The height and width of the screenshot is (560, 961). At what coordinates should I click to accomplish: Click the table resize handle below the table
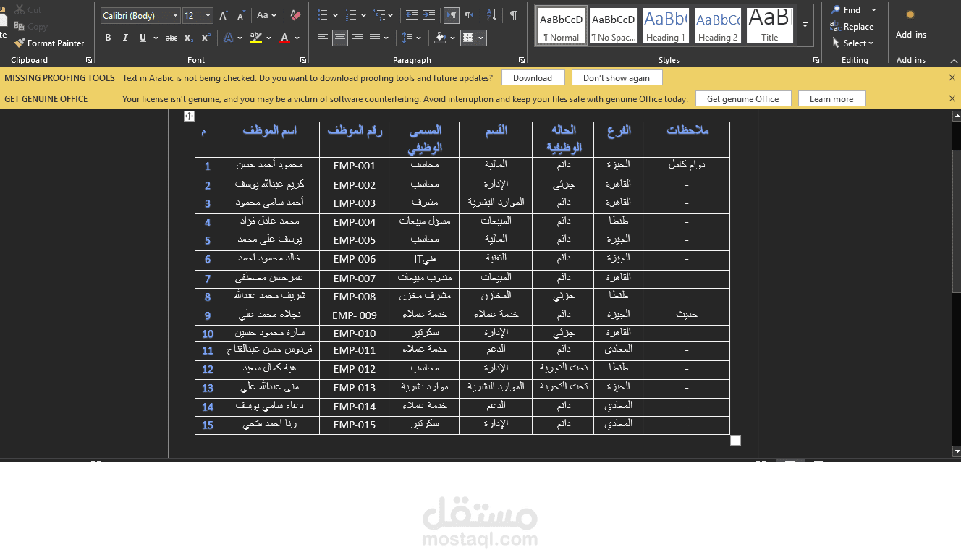click(x=736, y=440)
